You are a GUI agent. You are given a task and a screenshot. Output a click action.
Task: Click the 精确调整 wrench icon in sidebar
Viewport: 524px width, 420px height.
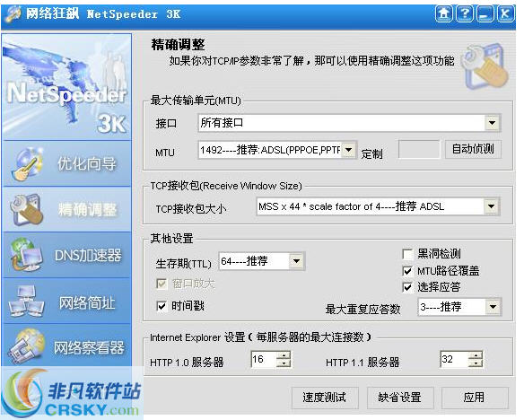(27, 209)
